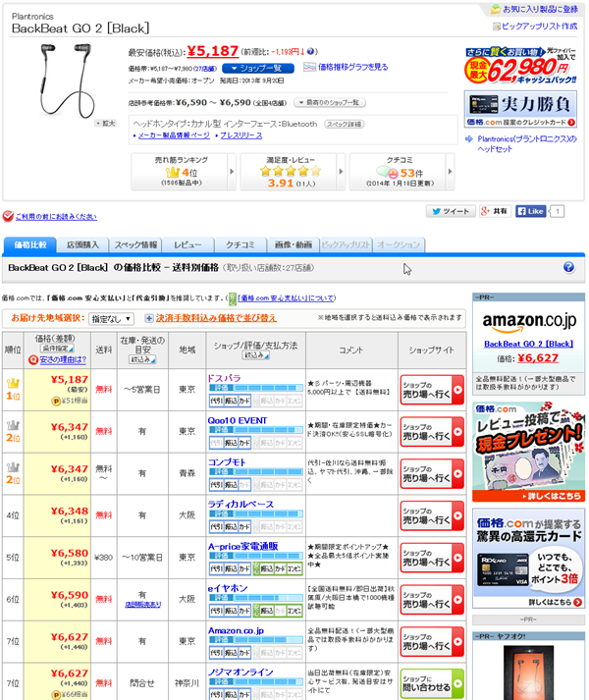Screen dimensions: 589x700
Task: Open the 決済手数料込み価格で並び替え link
Action: click(216, 318)
